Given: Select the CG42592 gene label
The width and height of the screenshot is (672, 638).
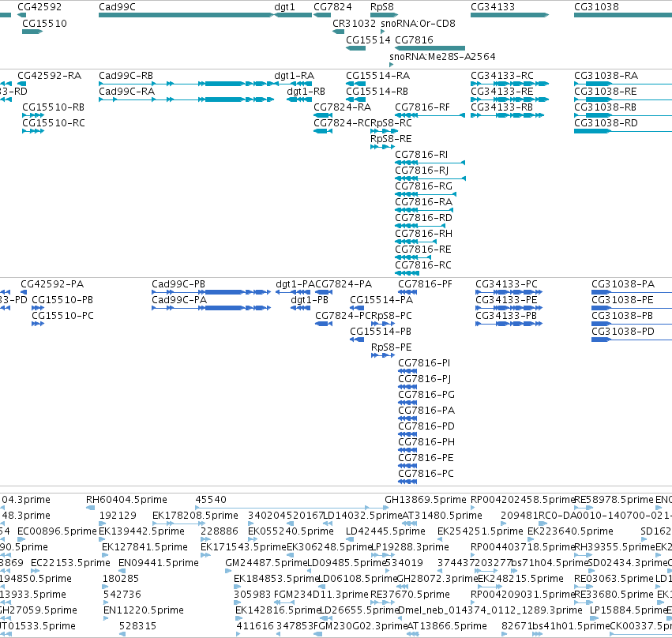Looking at the screenshot, I should pyautogui.click(x=39, y=7).
